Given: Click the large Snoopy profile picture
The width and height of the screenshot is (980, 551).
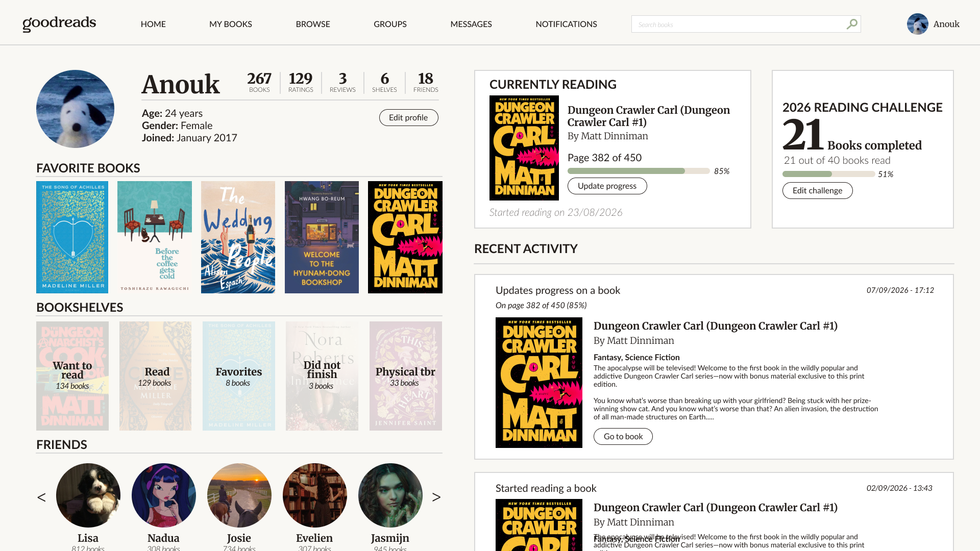Looking at the screenshot, I should (x=75, y=109).
